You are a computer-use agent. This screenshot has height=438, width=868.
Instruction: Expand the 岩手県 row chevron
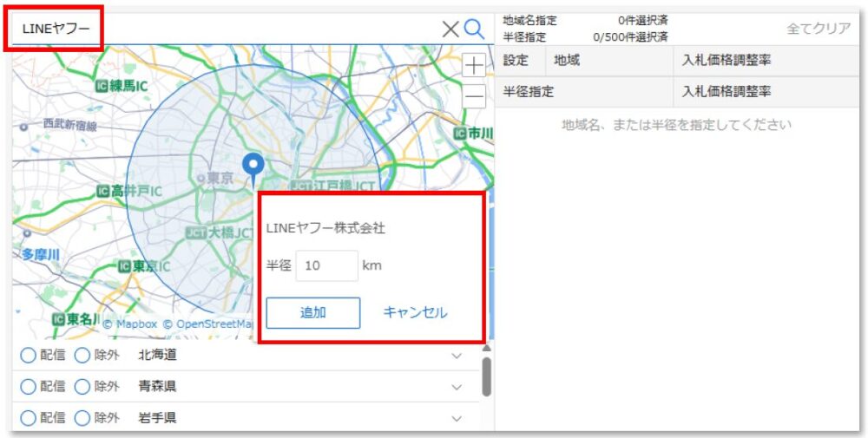(x=457, y=419)
